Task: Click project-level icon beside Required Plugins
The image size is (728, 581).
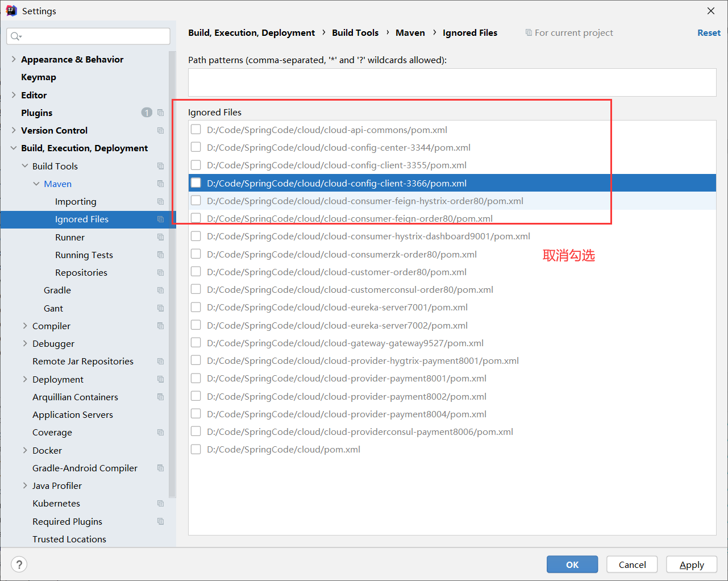Action: point(160,521)
